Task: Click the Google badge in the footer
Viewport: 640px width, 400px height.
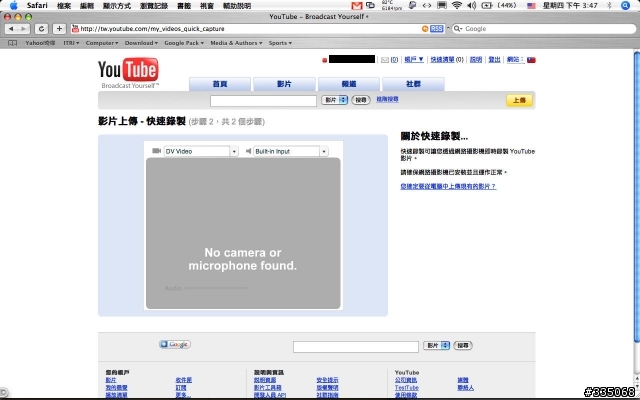Action: [175, 344]
